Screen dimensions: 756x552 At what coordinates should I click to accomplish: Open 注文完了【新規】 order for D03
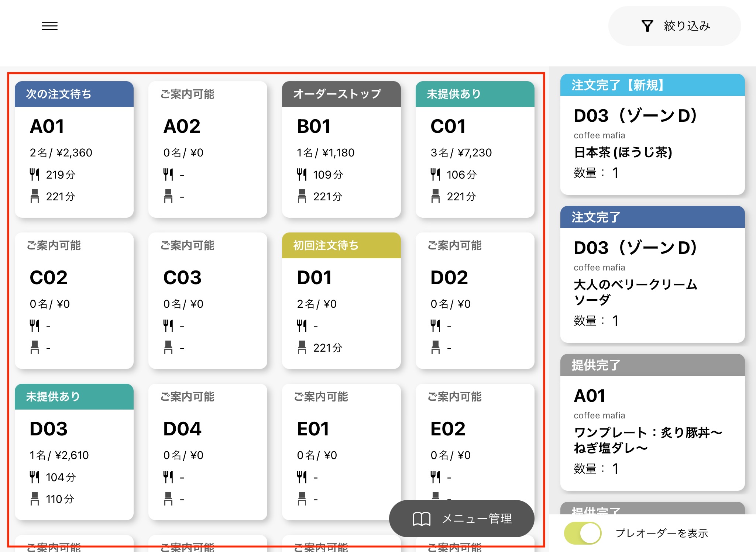[652, 135]
